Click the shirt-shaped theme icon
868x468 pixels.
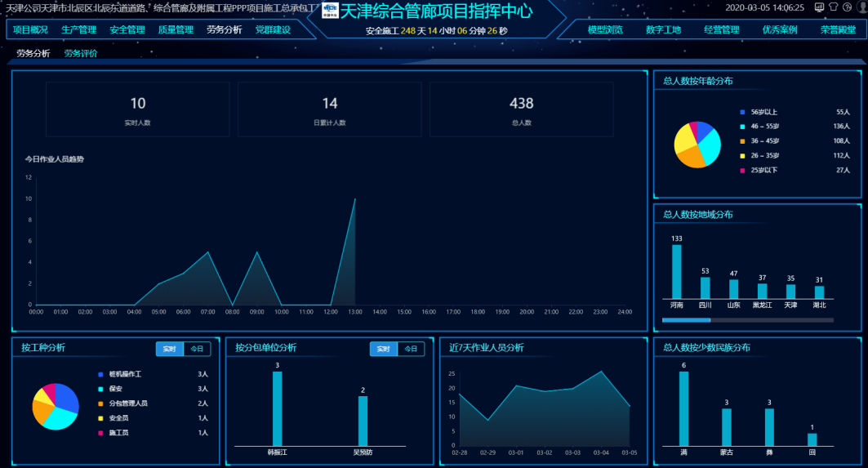pos(833,7)
